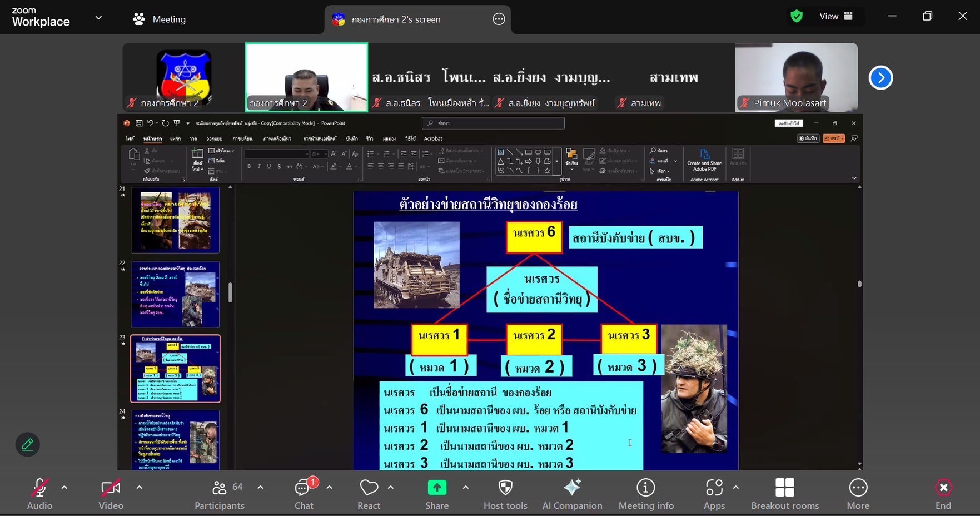
Task: Click the PowerPoint Redo icon
Action: coord(165,123)
